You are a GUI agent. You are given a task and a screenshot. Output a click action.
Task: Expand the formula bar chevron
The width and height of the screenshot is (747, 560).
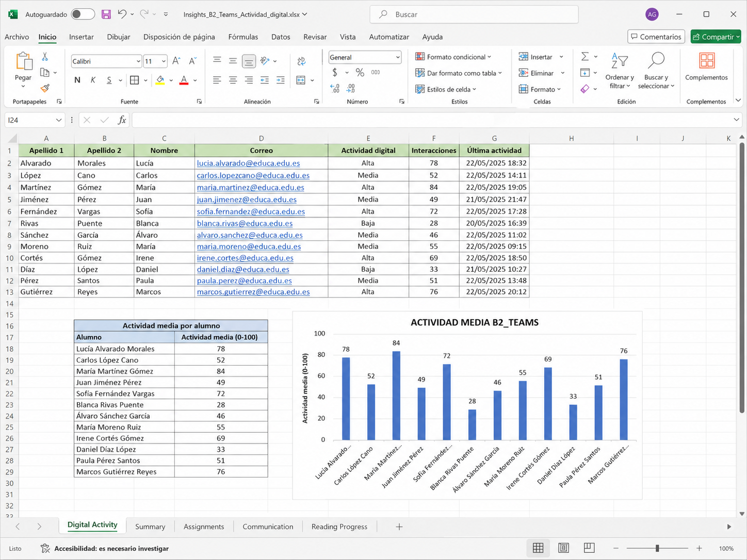736,120
